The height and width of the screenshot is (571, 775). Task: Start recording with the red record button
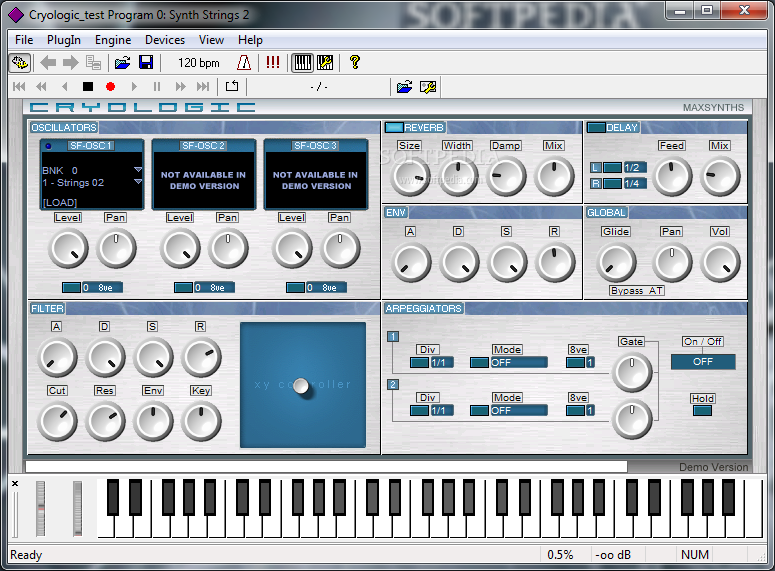(110, 87)
